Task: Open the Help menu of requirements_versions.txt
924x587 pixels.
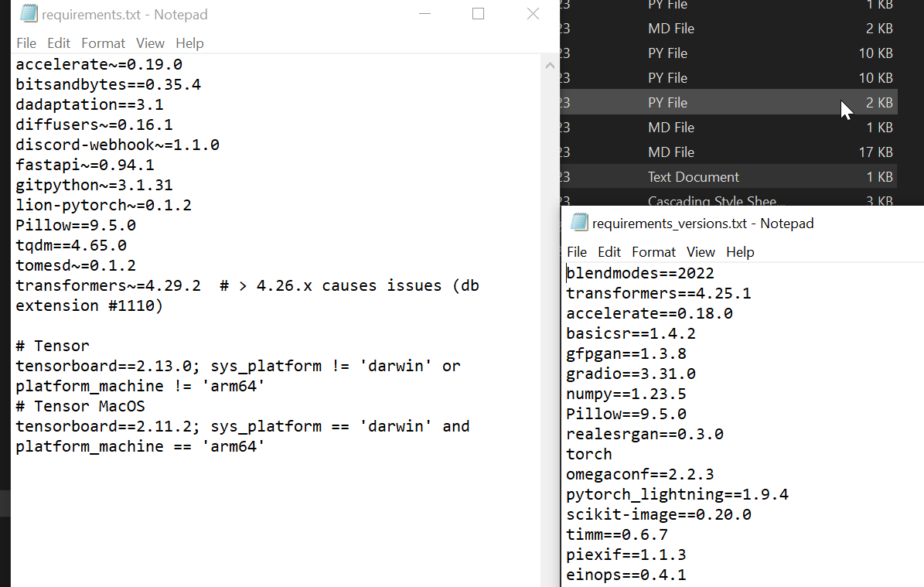Action: 740,251
